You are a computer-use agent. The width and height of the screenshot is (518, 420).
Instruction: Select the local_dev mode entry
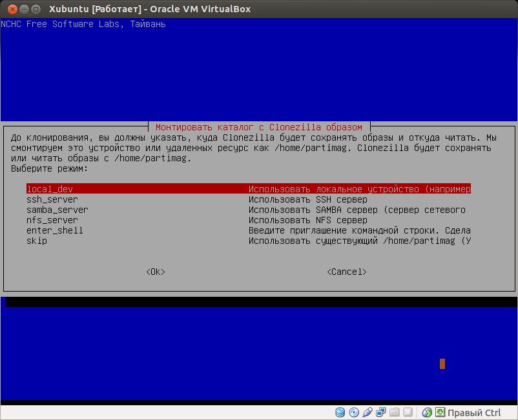(249, 189)
